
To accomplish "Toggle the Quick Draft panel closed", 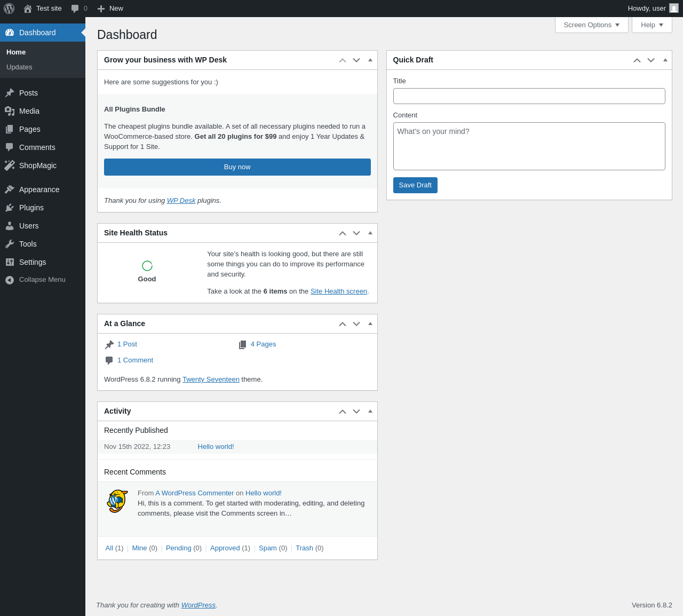I will point(665,60).
